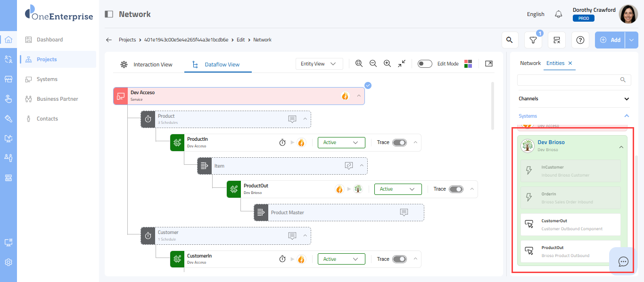Image resolution: width=644 pixels, height=282 pixels.
Task: Open diagram in fullscreen popout
Action: [489, 64]
